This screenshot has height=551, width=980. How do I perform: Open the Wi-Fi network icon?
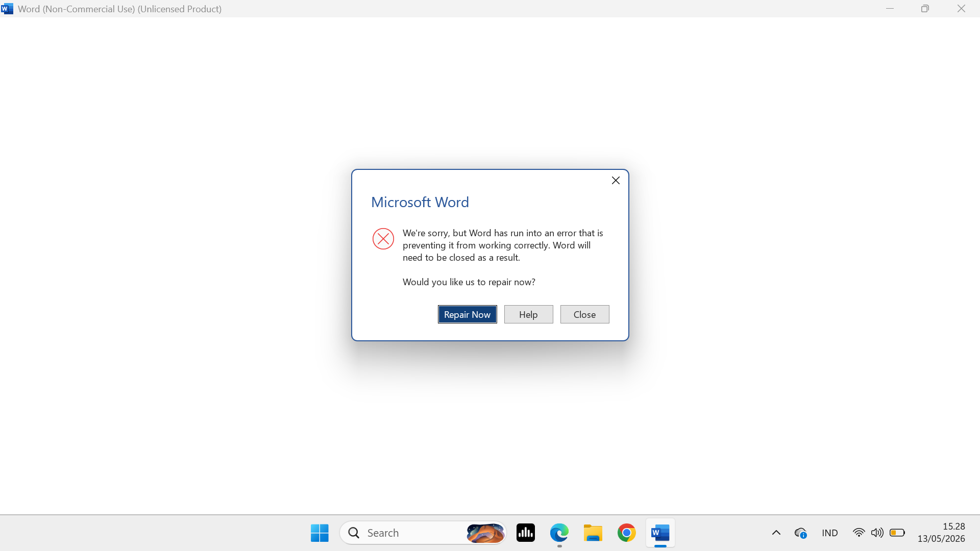(859, 533)
